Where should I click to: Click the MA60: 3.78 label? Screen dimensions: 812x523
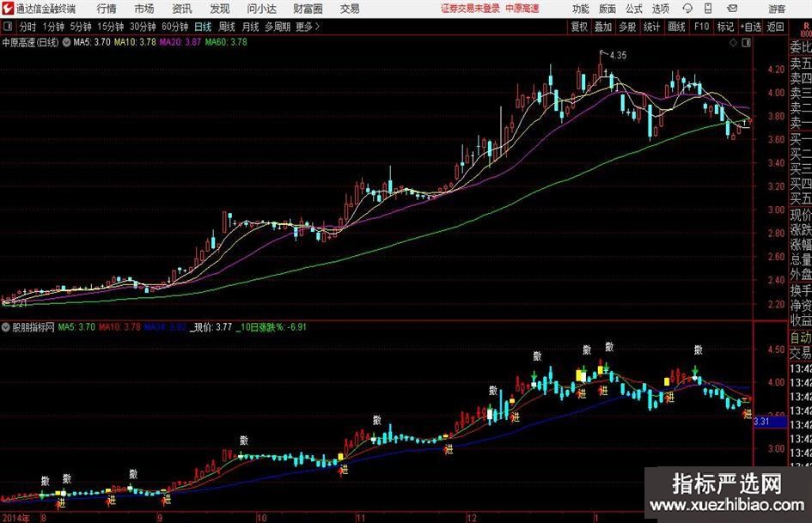point(226,42)
